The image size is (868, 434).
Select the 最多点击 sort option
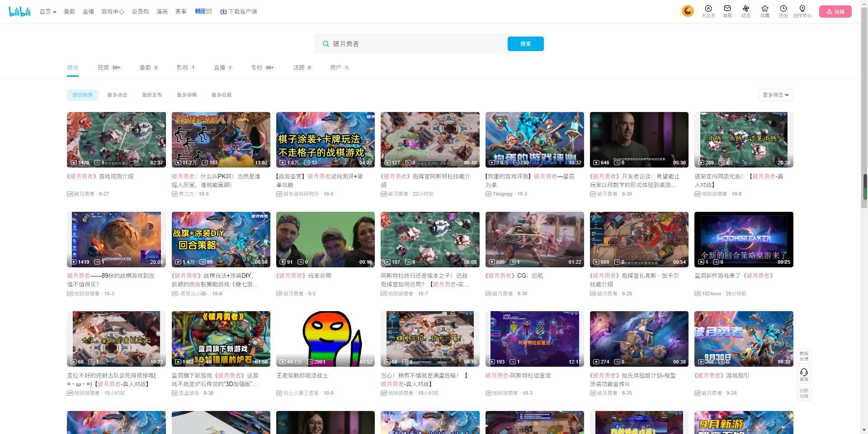tap(117, 95)
